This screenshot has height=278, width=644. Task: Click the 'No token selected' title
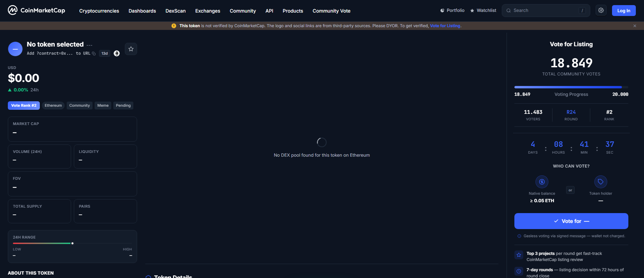click(55, 45)
